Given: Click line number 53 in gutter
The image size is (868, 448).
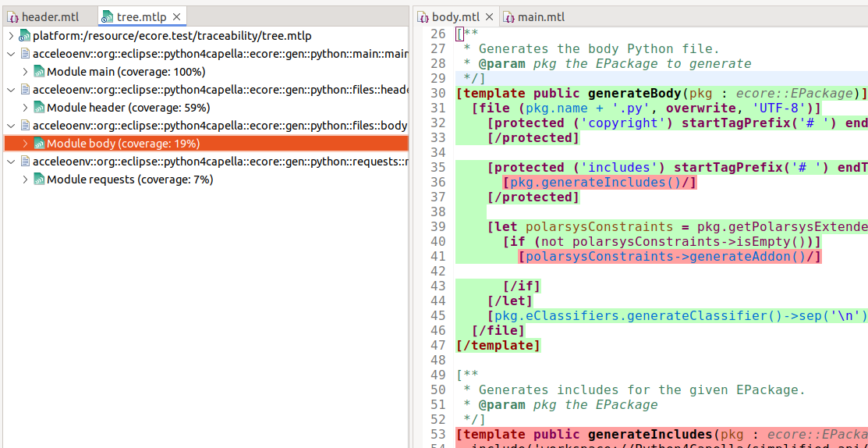Looking at the screenshot, I should tap(438, 435).
